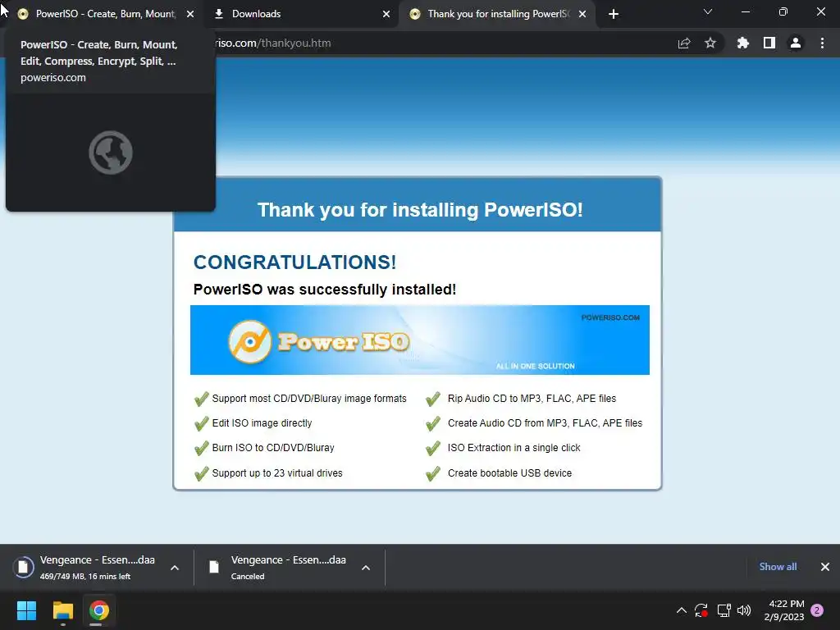The height and width of the screenshot is (630, 840).
Task: Open a new browser tab
Action: [614, 14]
